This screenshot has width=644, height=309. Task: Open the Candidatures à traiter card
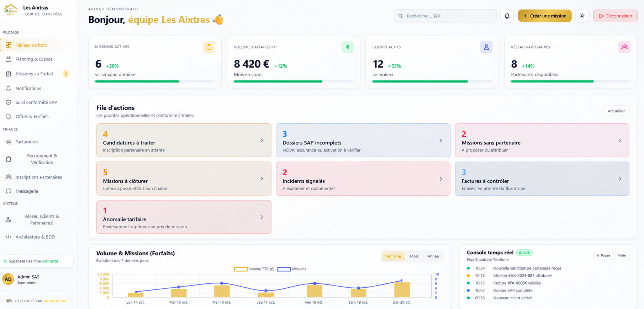(x=184, y=140)
